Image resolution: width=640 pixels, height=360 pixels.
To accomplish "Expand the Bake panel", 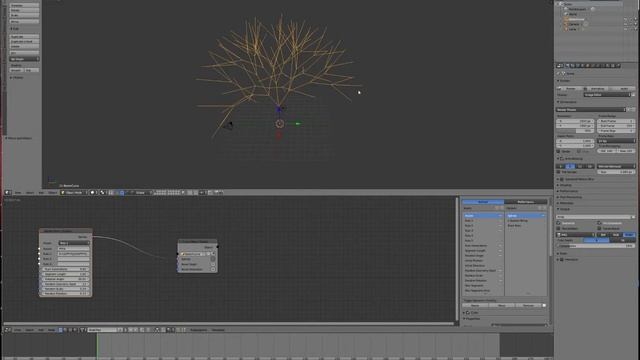I will (x=563, y=253).
